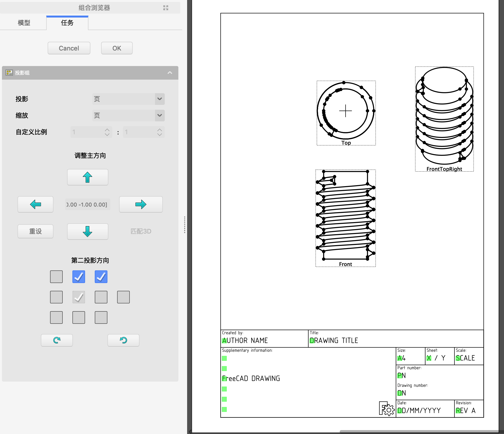Image resolution: width=504 pixels, height=434 pixels.
Task: Open the 缩放 scale dropdown
Action: [x=129, y=116]
